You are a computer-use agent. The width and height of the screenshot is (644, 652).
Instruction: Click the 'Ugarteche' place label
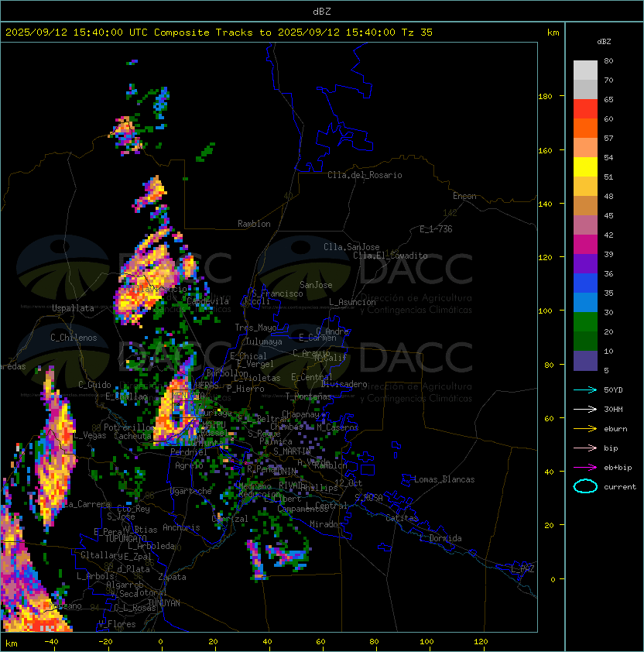191,491
